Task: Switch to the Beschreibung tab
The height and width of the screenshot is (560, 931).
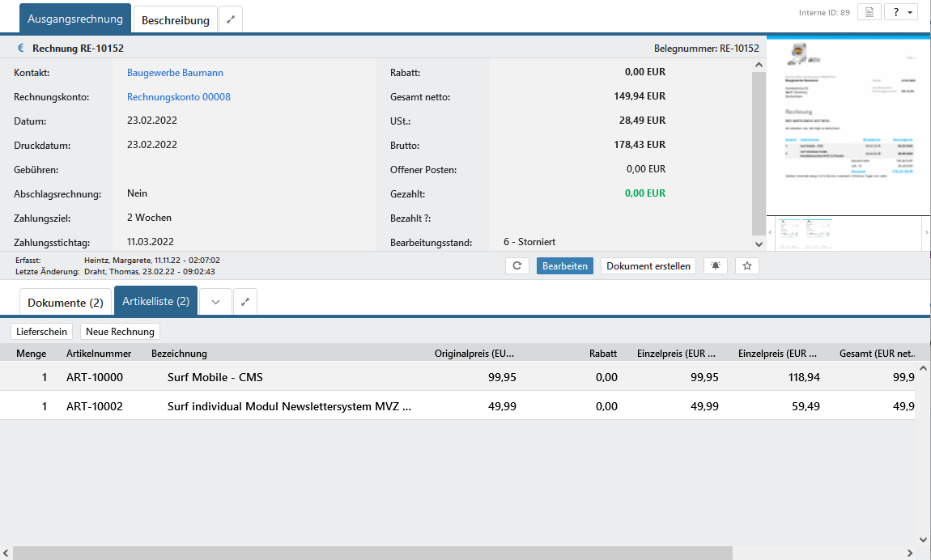Action: click(x=176, y=20)
